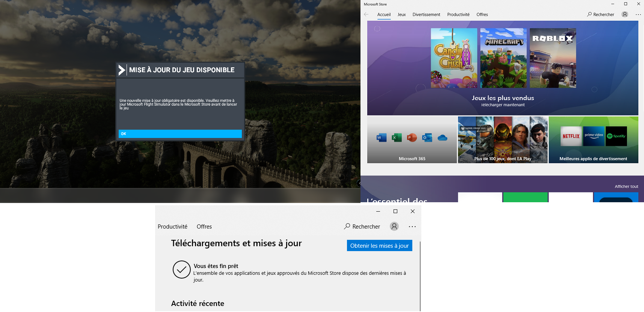Click the Outlook icon in Microsoft 365 tile
Image resolution: width=644 pixels, height=312 pixels.
(427, 138)
